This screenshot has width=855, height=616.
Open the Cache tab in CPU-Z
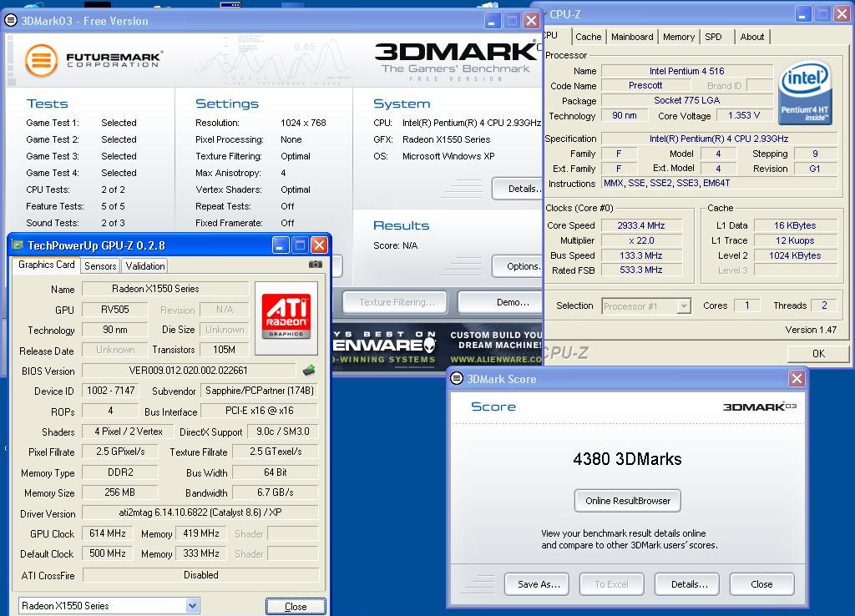pos(589,37)
